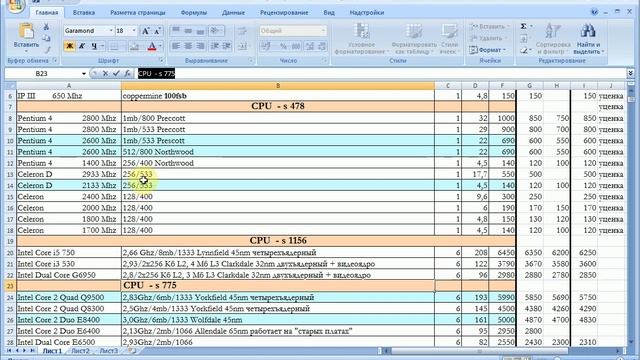Apply the fill color bucket swatch

tap(134, 46)
